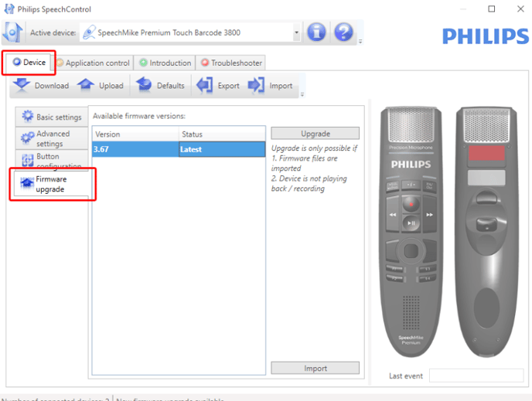Viewport: 532px width, 401px height.
Task: Expand the top toolbar overflow arrow
Action: (360, 42)
